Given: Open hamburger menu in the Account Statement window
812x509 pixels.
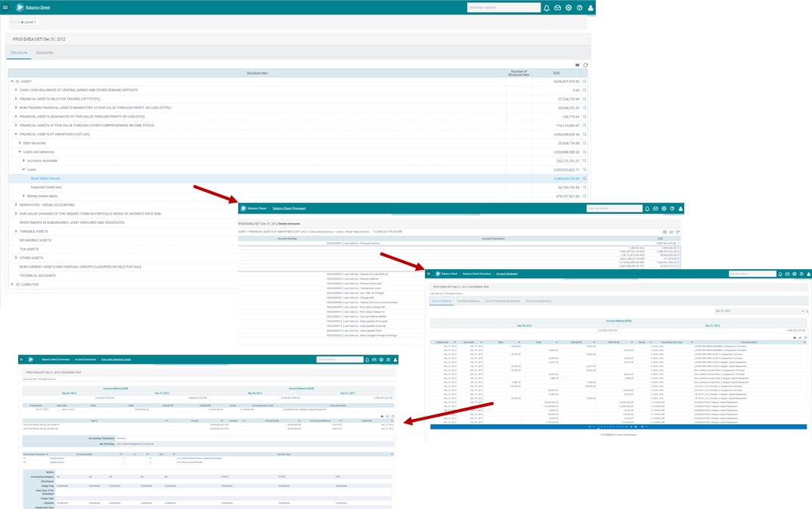Looking at the screenshot, I should (x=429, y=274).
